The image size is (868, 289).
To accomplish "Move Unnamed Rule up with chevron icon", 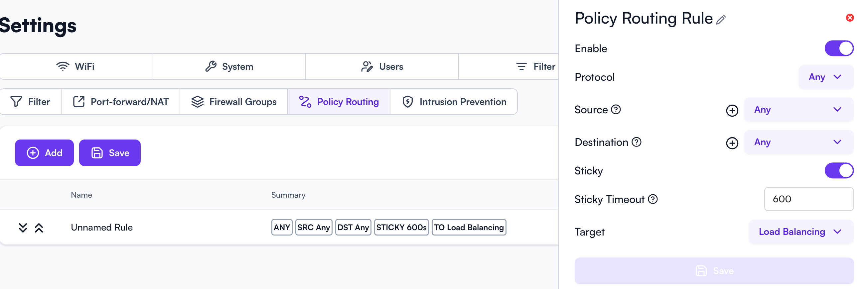I will (x=39, y=228).
